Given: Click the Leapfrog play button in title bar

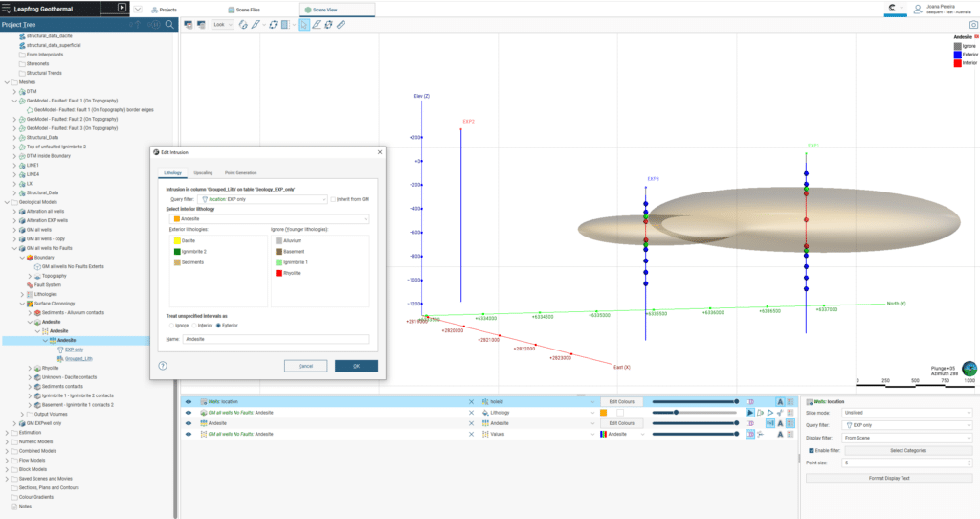Looking at the screenshot, I should pyautogui.click(x=122, y=8).
